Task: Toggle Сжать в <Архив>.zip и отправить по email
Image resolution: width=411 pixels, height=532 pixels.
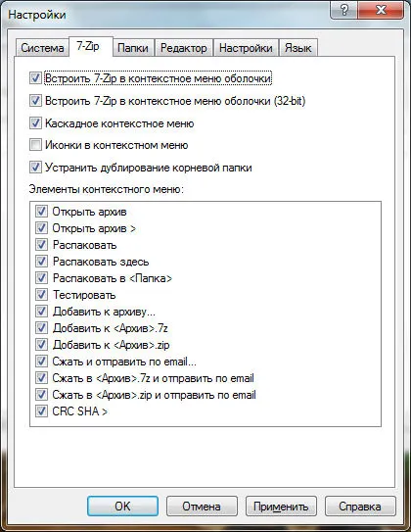Action: click(41, 394)
